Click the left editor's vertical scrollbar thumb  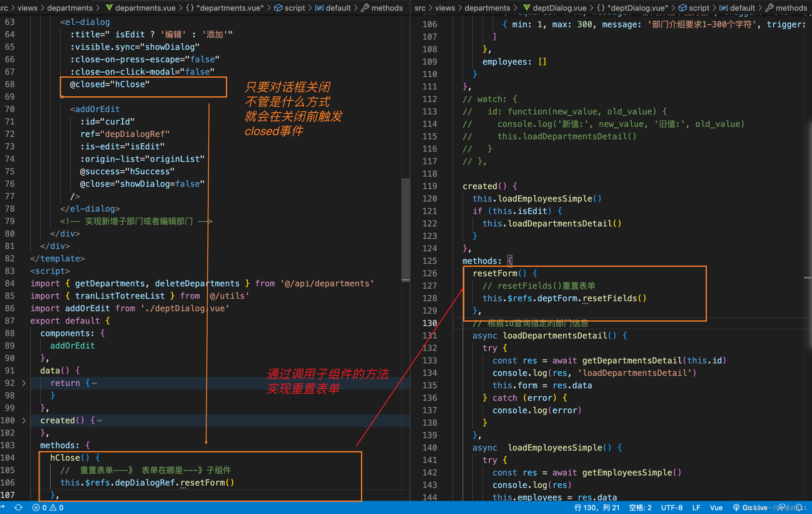click(406, 229)
